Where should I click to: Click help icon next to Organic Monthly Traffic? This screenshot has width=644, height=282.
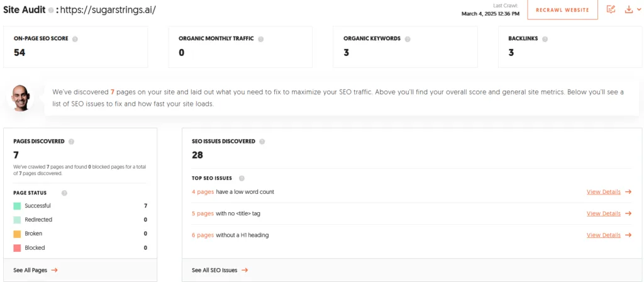[261, 39]
